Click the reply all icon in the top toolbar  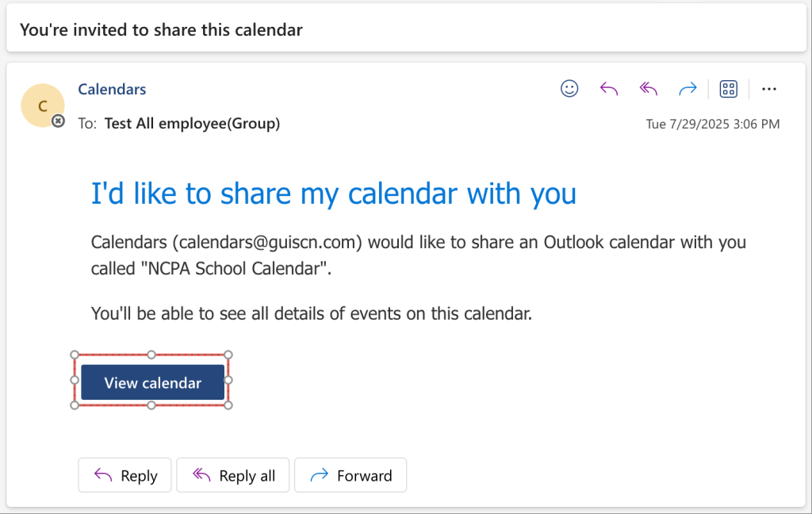click(x=649, y=89)
